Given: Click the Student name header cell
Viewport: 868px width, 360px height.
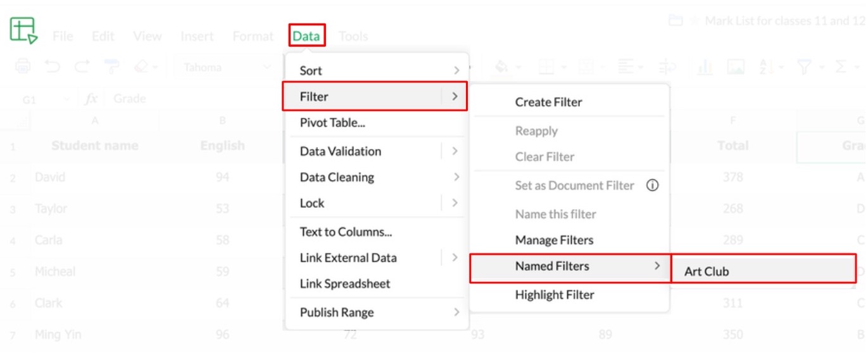Looking at the screenshot, I should point(94,146).
